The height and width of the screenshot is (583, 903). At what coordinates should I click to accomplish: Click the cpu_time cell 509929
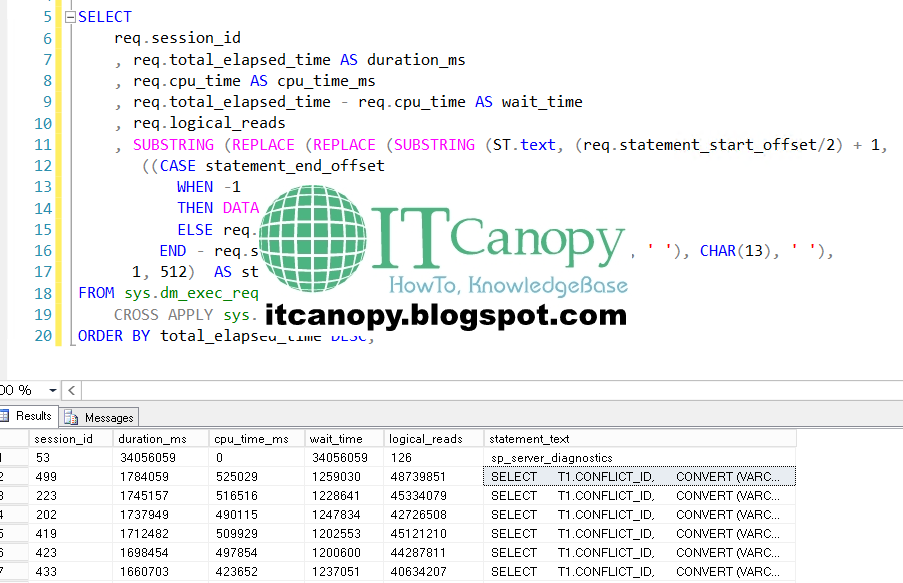tap(257, 534)
